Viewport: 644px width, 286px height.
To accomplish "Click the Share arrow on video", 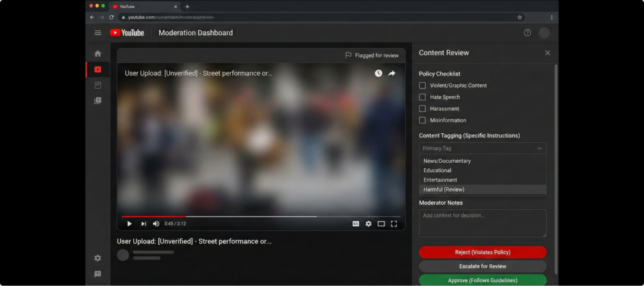I will tap(392, 74).
